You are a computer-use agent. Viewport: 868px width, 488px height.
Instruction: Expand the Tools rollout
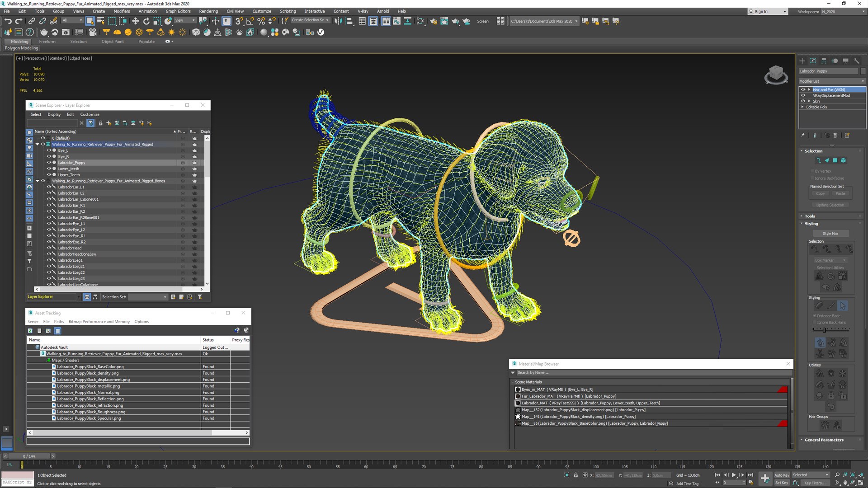click(x=809, y=216)
